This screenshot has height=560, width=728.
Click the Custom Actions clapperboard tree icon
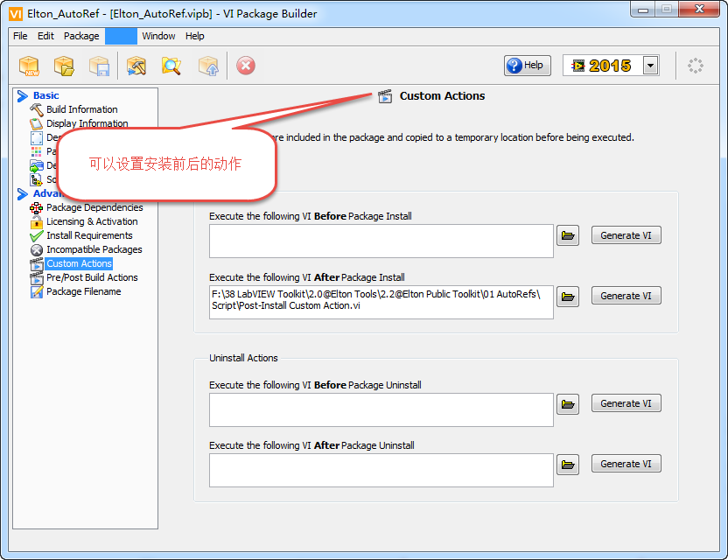36,264
